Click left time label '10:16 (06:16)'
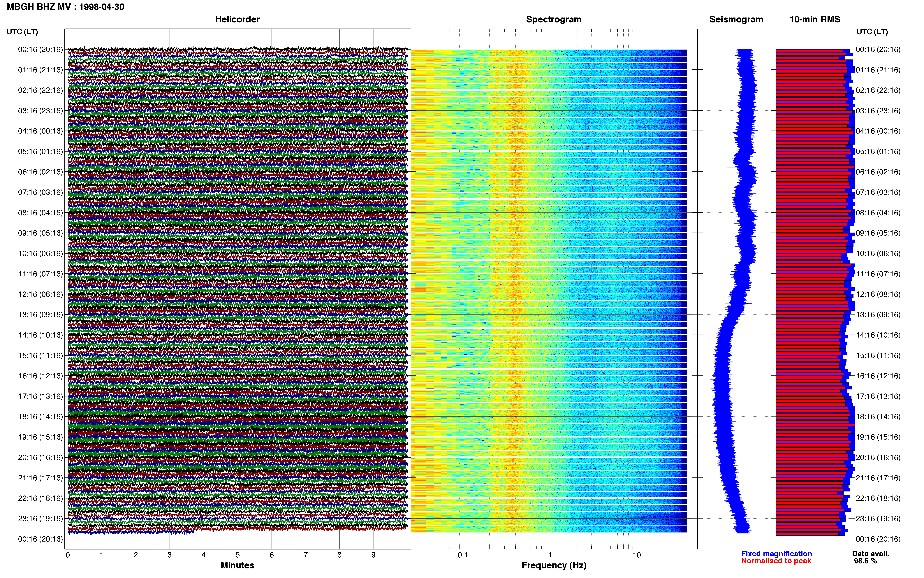This screenshot has height=578, width=924. tap(41, 253)
